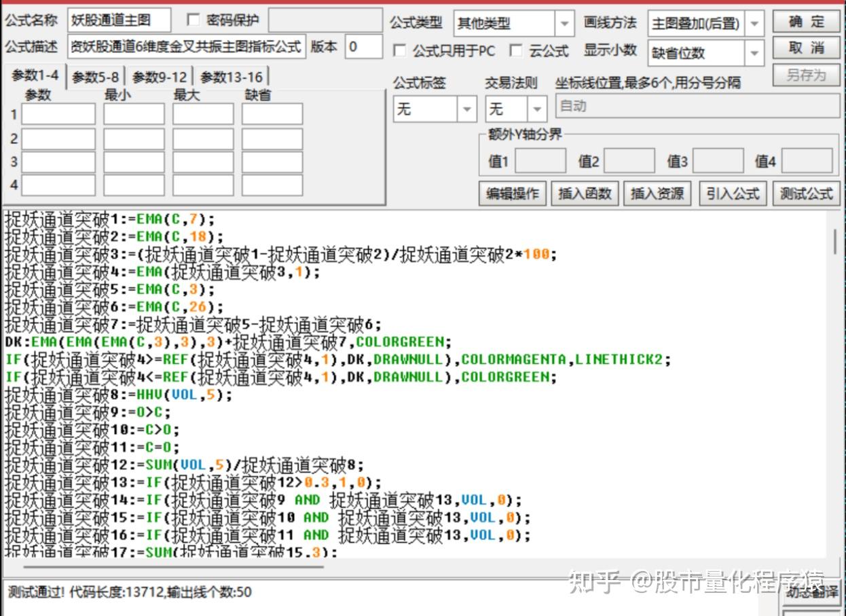The image size is (846, 616).
Task: Click code line 捉妖通道突破8:=HHV(VOL,5)
Action: point(118,395)
